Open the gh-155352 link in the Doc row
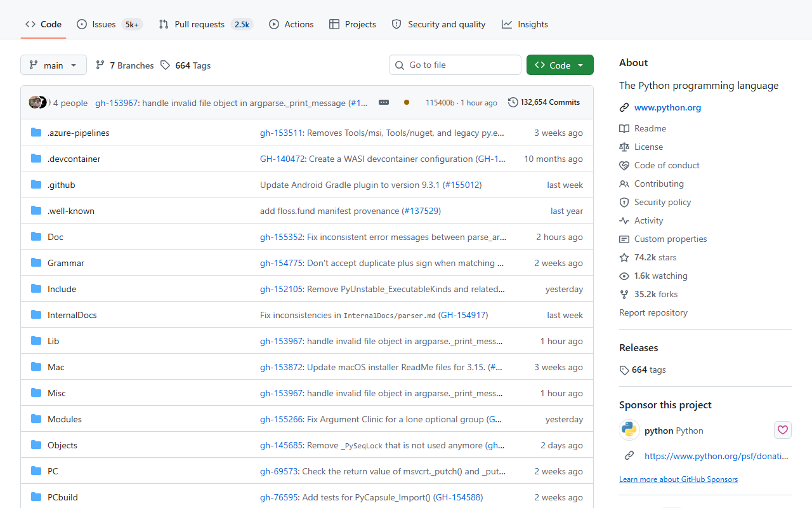The width and height of the screenshot is (812, 508). [x=281, y=237]
